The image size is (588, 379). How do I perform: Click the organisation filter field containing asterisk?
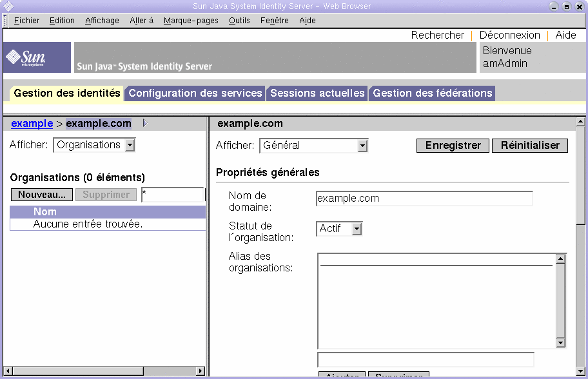(x=173, y=195)
